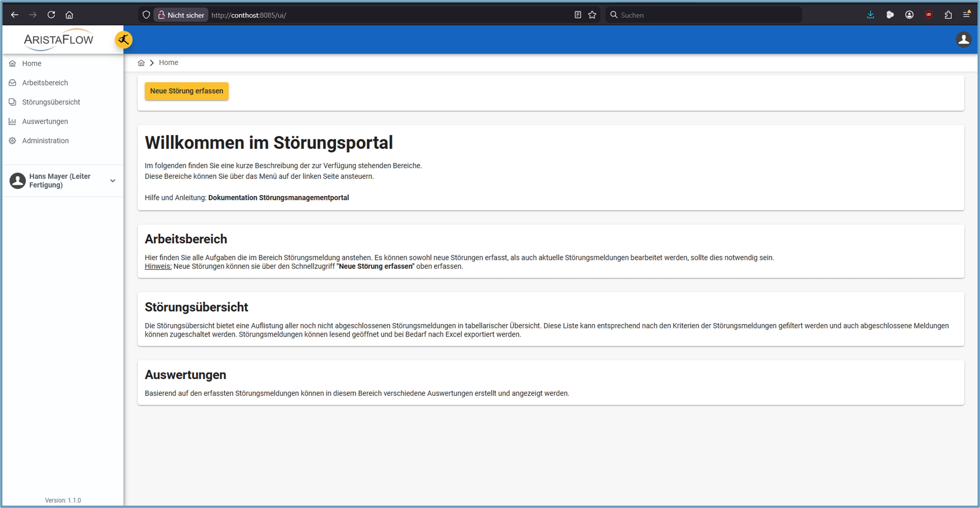The width and height of the screenshot is (980, 508).
Task: Open the Störungsübersicht section in sidebar
Action: pyautogui.click(x=51, y=102)
